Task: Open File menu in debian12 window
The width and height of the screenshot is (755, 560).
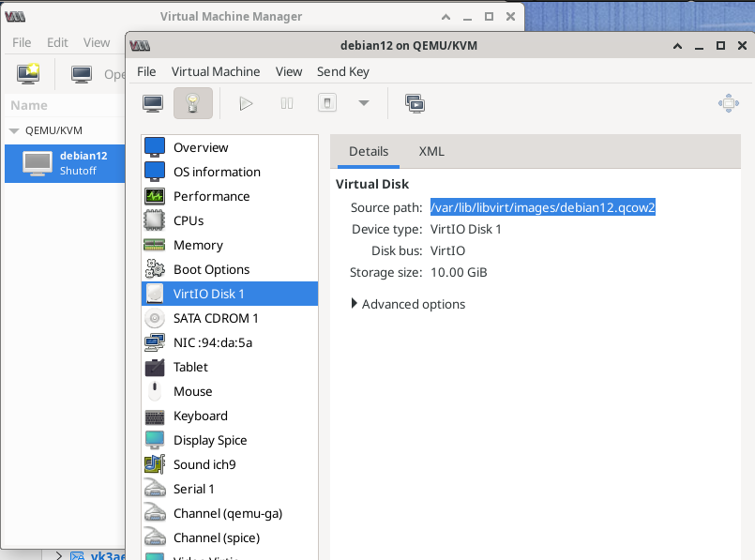Action: pos(146,71)
